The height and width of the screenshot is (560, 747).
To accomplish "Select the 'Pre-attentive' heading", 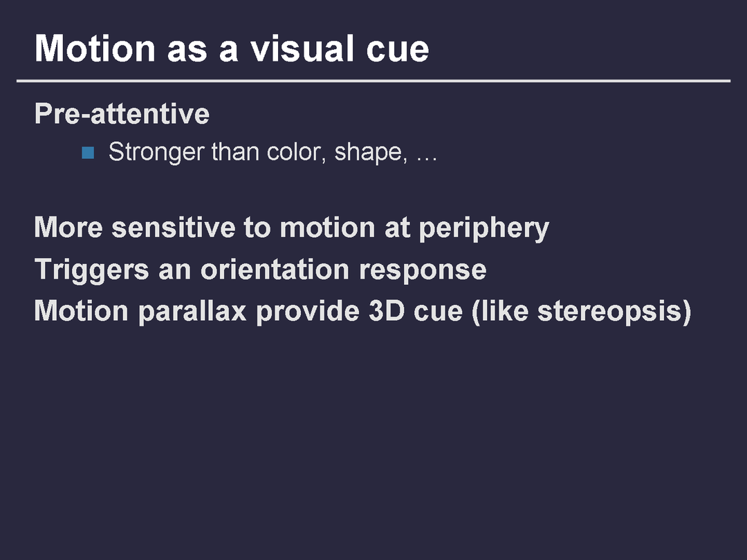I will (122, 114).
